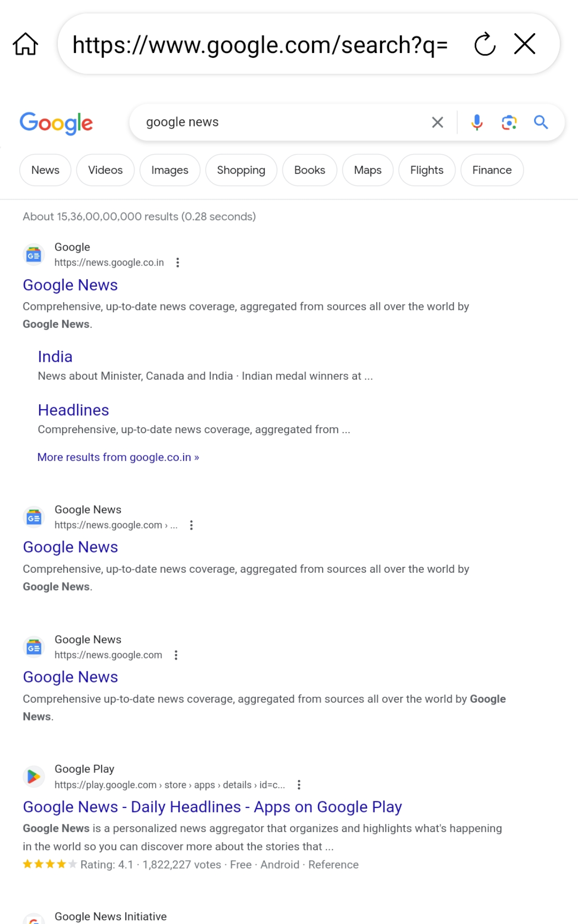The width and height of the screenshot is (578, 924).
Task: Open the three-dot menu on the first result
Action: [x=178, y=262]
